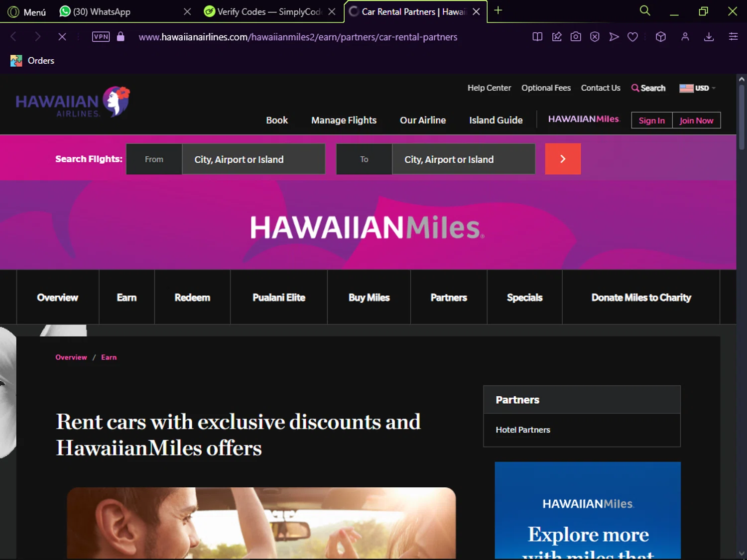Toggle the VPN badge
The height and width of the screenshot is (560, 747).
pos(101,37)
